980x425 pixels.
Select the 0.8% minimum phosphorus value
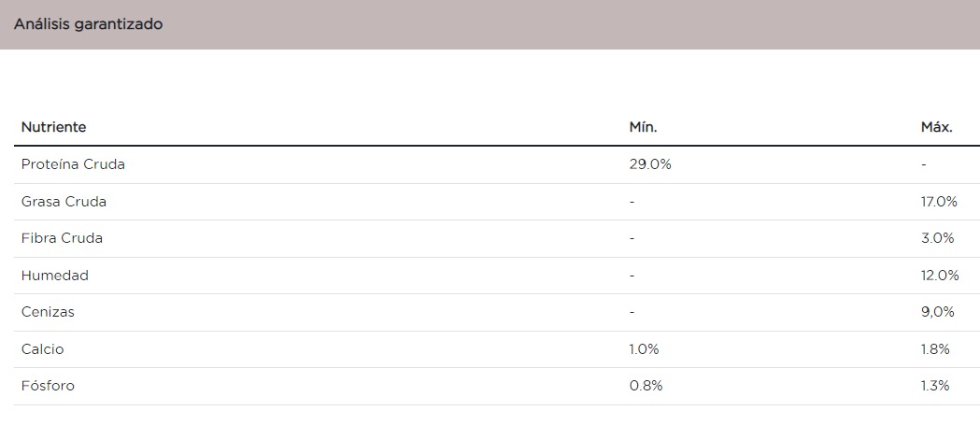(x=646, y=386)
